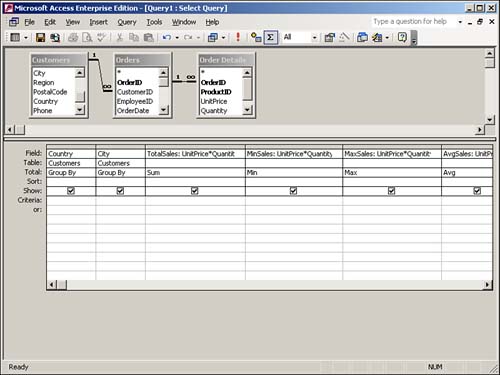Open the Properties icon in toolbar
This screenshot has width=500, height=375.
(x=329, y=37)
